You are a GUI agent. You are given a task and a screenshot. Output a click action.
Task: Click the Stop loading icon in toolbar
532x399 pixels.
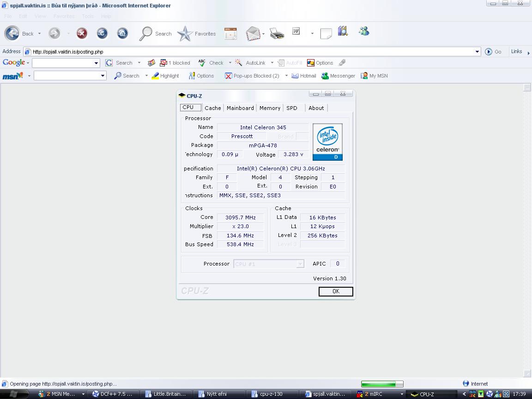tap(82, 33)
